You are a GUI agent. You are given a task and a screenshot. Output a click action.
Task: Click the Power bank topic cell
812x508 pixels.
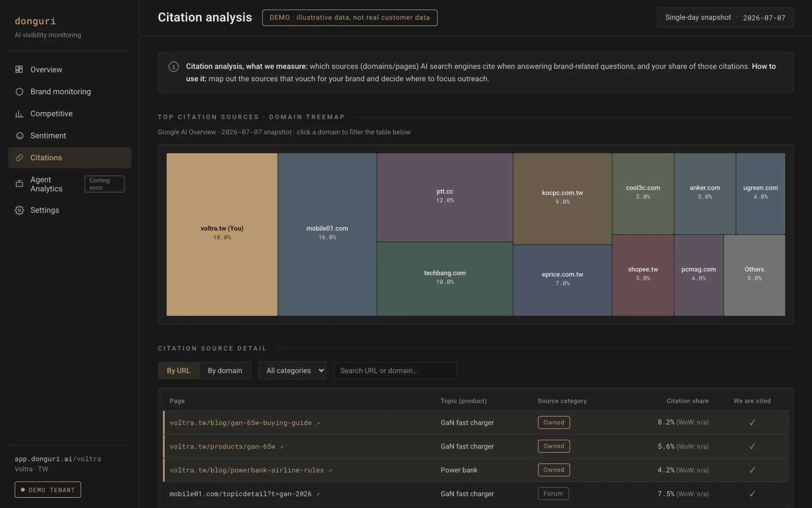(x=459, y=470)
